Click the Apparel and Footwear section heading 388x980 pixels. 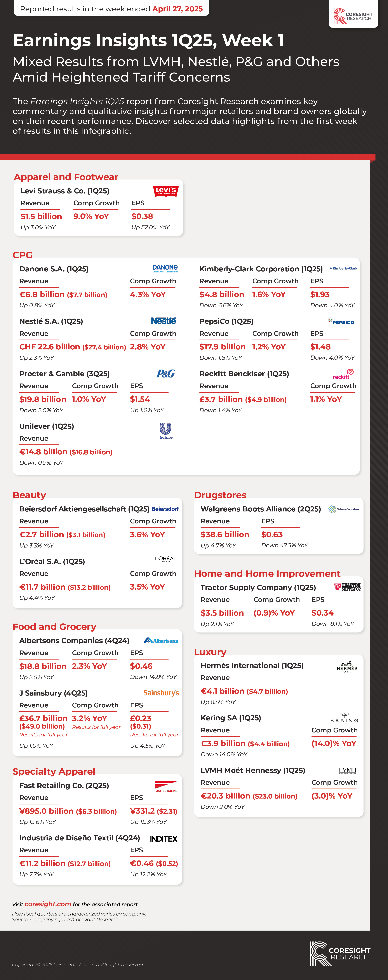(66, 177)
